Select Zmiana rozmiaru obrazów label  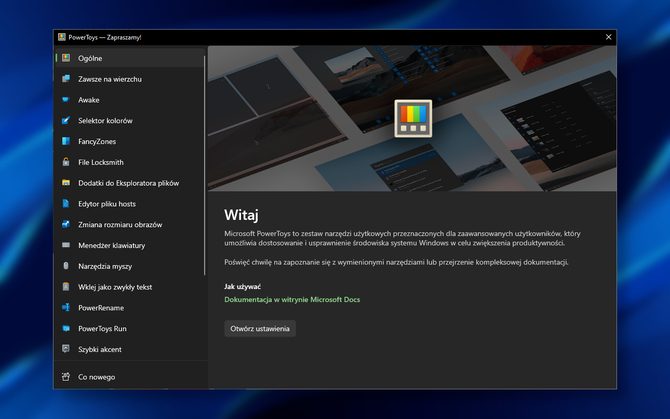click(x=120, y=225)
